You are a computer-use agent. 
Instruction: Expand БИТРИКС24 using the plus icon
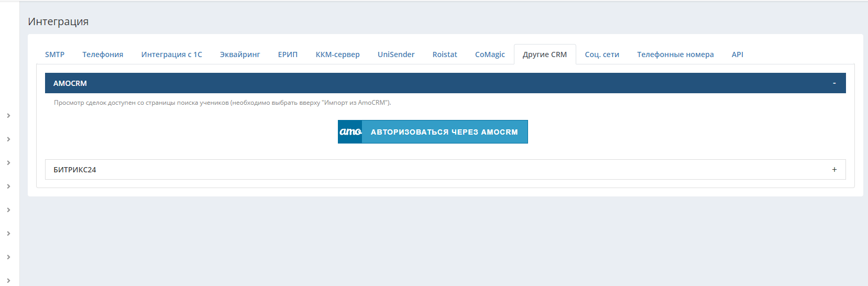(834, 170)
